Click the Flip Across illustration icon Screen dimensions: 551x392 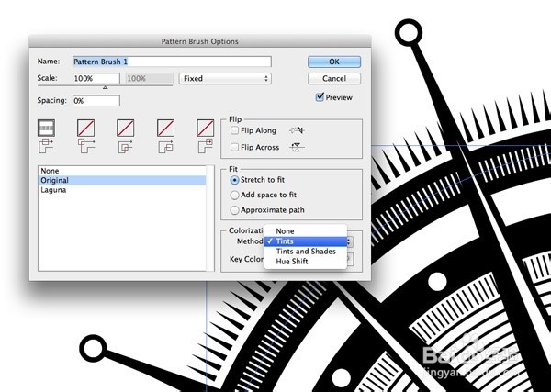297,147
